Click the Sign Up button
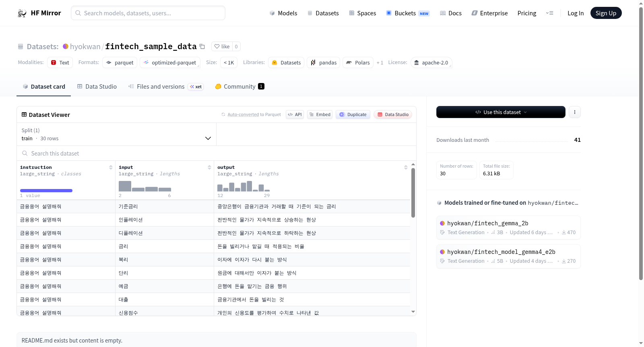644x347 pixels. point(606,13)
